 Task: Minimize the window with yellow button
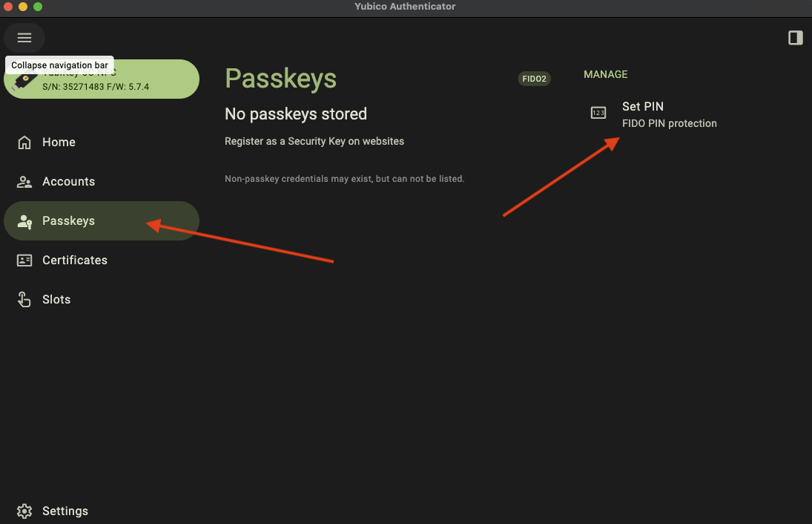point(23,7)
